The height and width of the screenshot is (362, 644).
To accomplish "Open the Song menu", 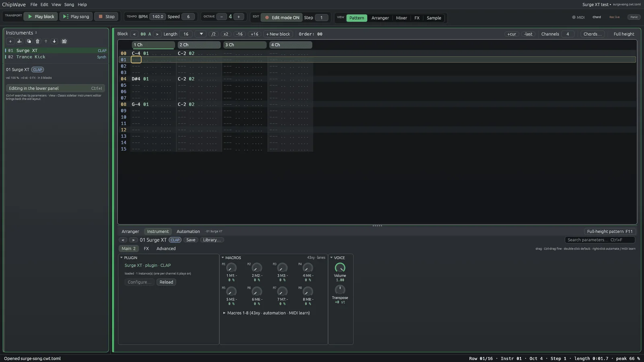I will [x=69, y=4].
